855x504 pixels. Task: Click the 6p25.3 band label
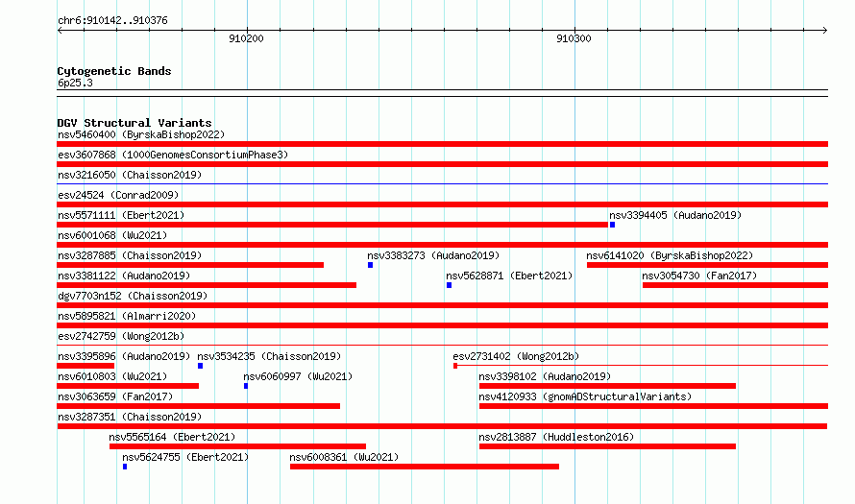point(75,83)
